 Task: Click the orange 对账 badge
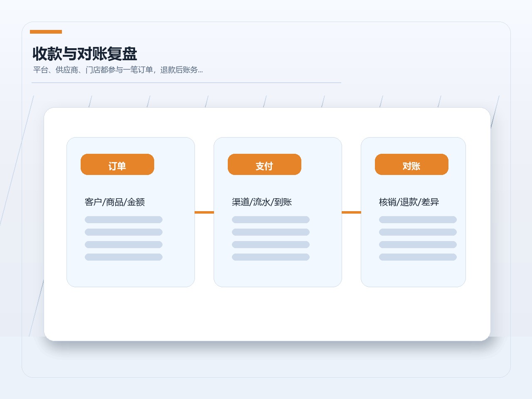[411, 165]
